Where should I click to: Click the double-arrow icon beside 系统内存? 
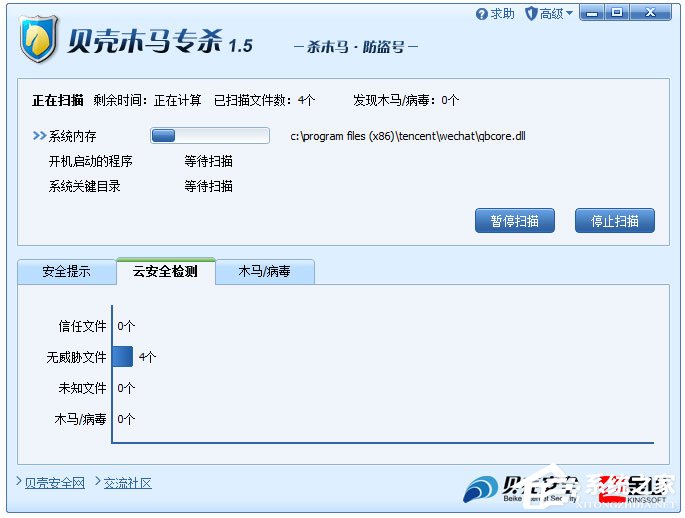tap(39, 136)
